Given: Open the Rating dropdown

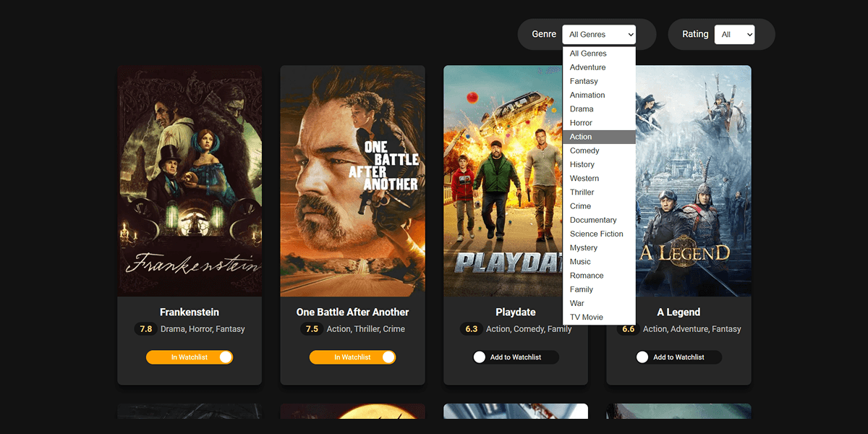Looking at the screenshot, I should coord(733,34).
